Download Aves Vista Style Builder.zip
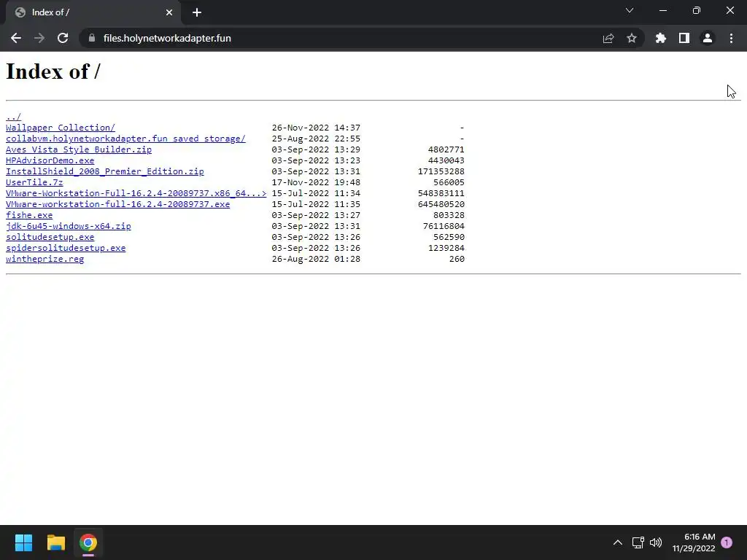Viewport: 747px width, 560px height. pos(79,149)
